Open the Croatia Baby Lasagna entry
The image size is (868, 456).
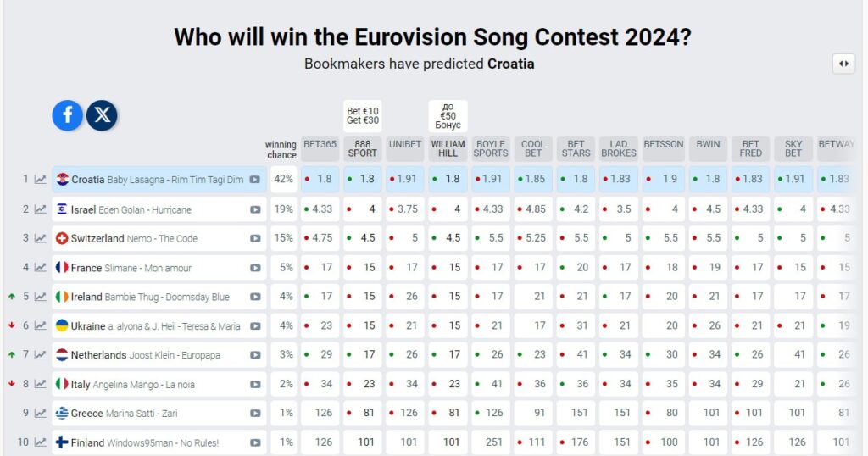157,180
